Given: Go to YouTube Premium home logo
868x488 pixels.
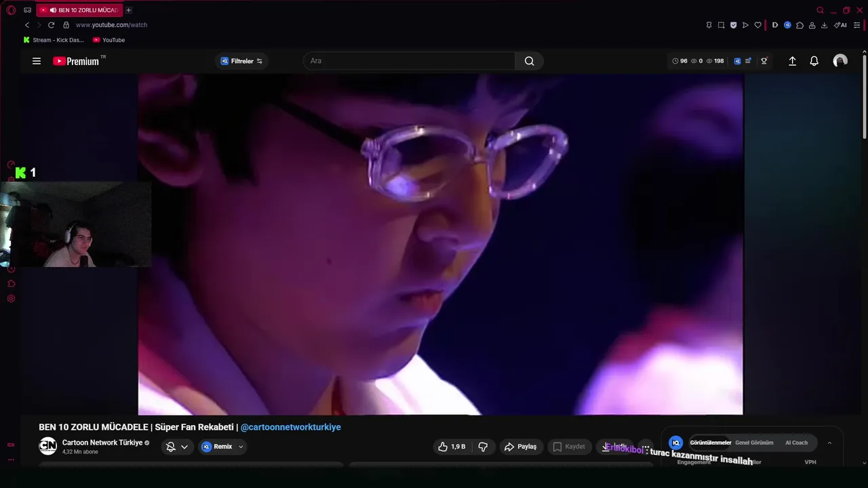Looking at the screenshot, I should (x=77, y=61).
